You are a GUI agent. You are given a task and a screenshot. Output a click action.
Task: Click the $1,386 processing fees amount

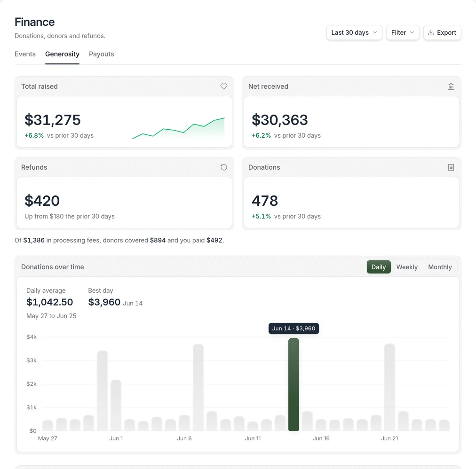tap(34, 240)
